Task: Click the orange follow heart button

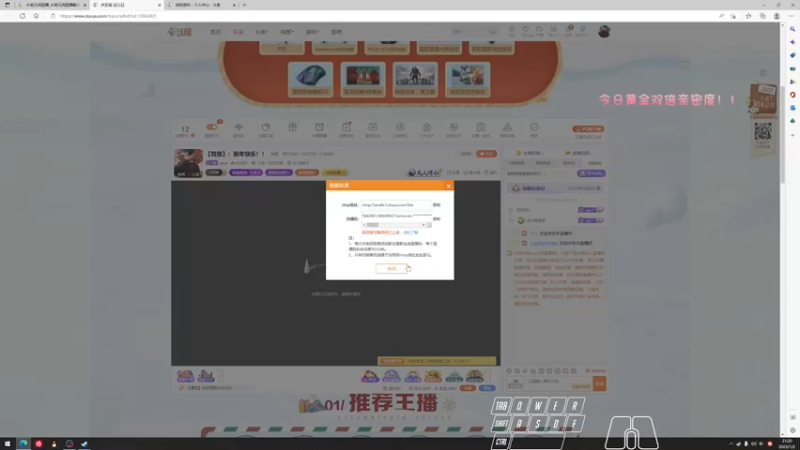Action: [x=486, y=154]
